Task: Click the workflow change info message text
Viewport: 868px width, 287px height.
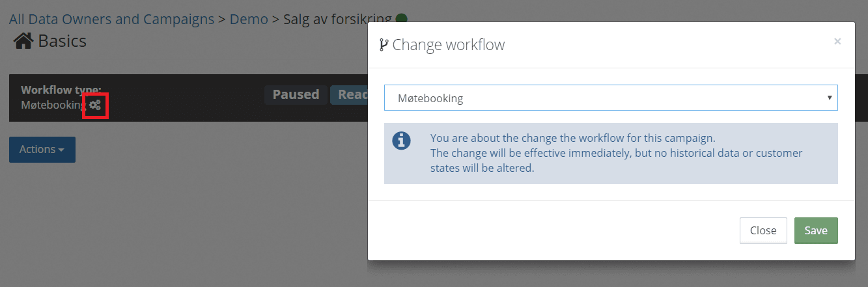Action: [616, 153]
